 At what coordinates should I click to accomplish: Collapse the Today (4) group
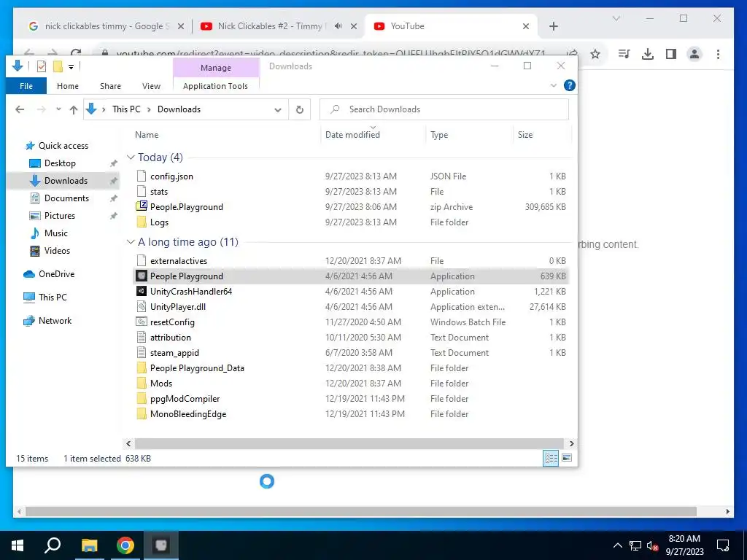click(x=131, y=157)
